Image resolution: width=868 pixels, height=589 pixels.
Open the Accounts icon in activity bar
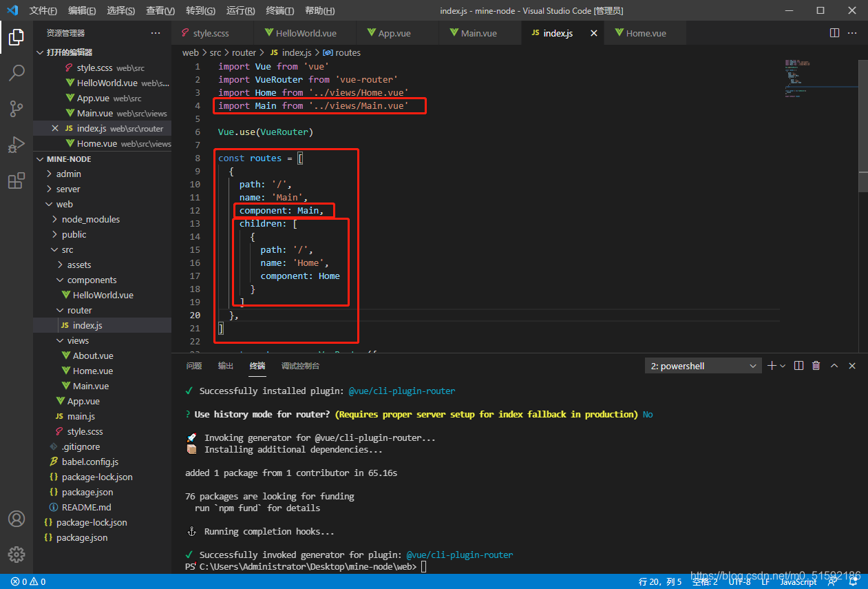pyautogui.click(x=17, y=518)
